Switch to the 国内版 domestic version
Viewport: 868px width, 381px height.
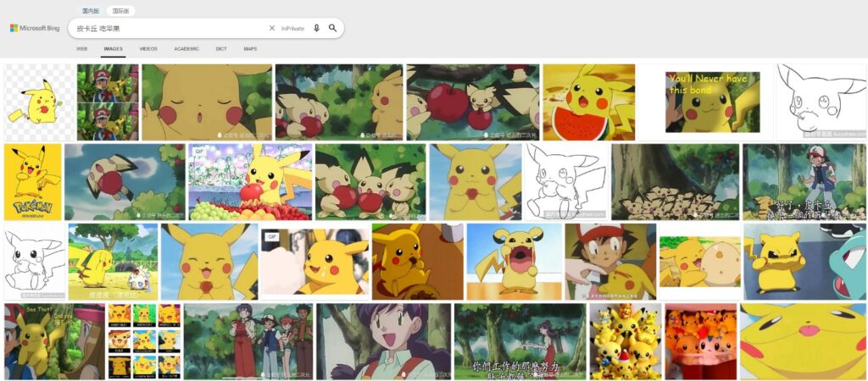coord(91,11)
